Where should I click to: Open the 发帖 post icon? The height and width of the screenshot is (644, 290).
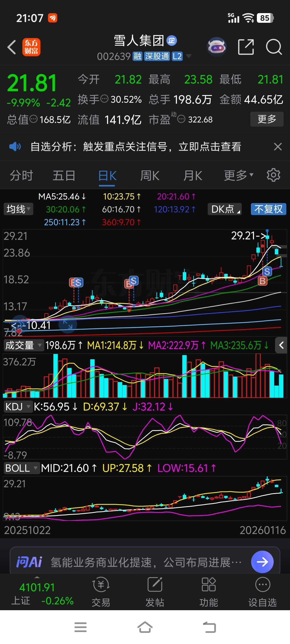(155, 592)
